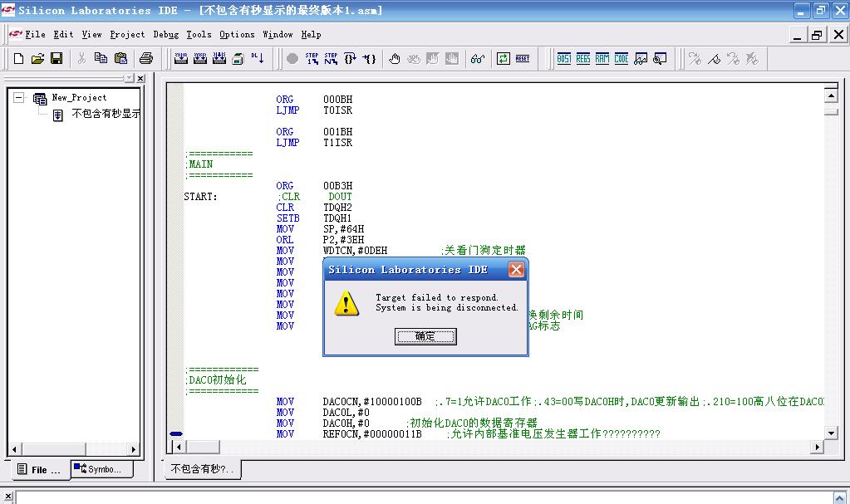Click the T0ISR jump target text
This screenshot has width=850, height=504.
[x=337, y=110]
